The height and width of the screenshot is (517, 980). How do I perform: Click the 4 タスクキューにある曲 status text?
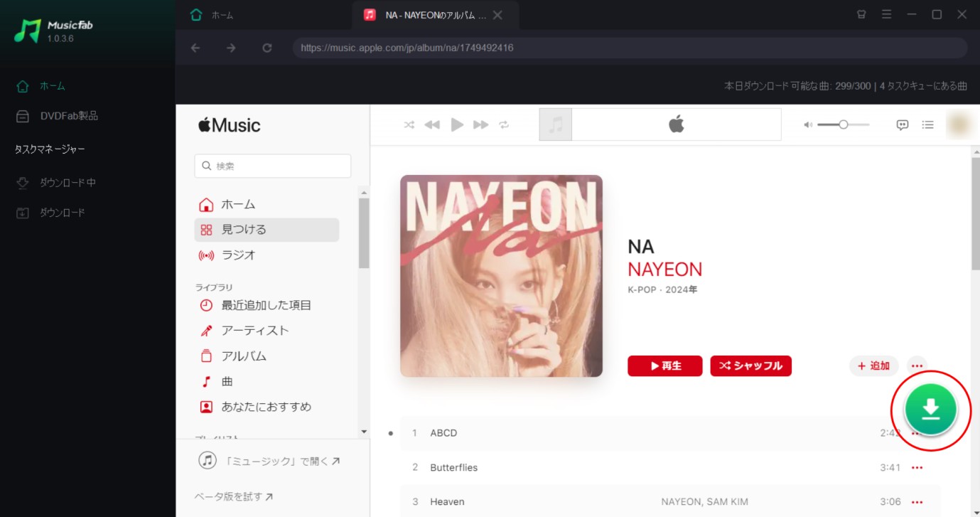pos(923,86)
